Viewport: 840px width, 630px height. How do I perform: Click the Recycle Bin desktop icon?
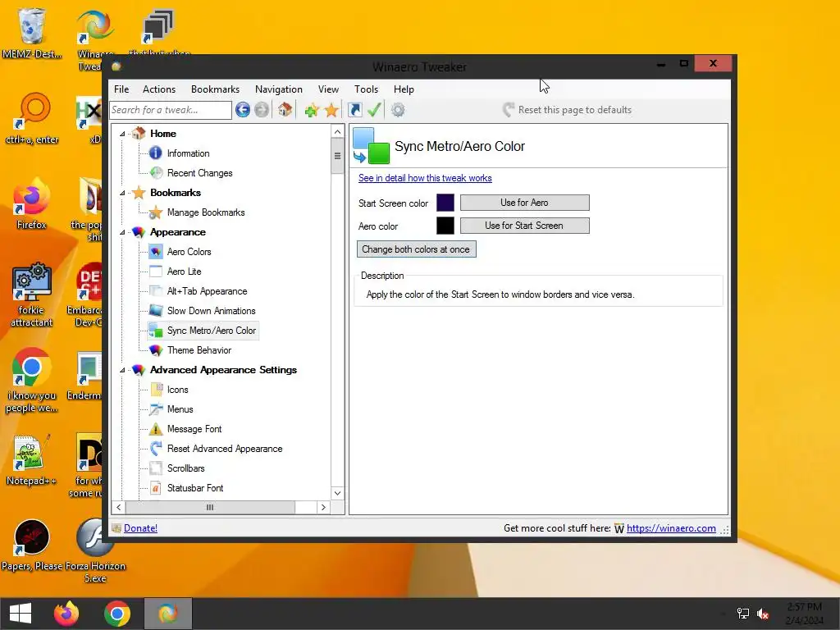[31, 25]
